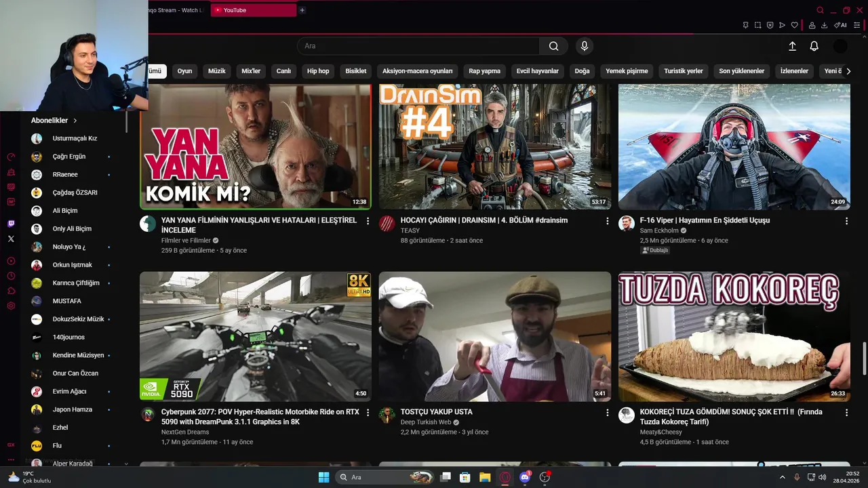The width and height of the screenshot is (868, 488).
Task: Open Twitch in the Opera sidebar
Action: pos(11,224)
